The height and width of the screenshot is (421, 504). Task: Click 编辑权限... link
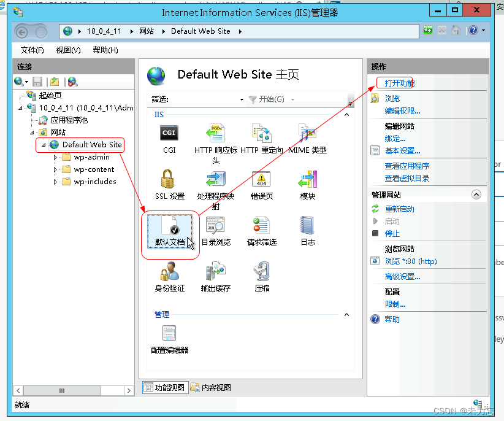click(x=402, y=111)
